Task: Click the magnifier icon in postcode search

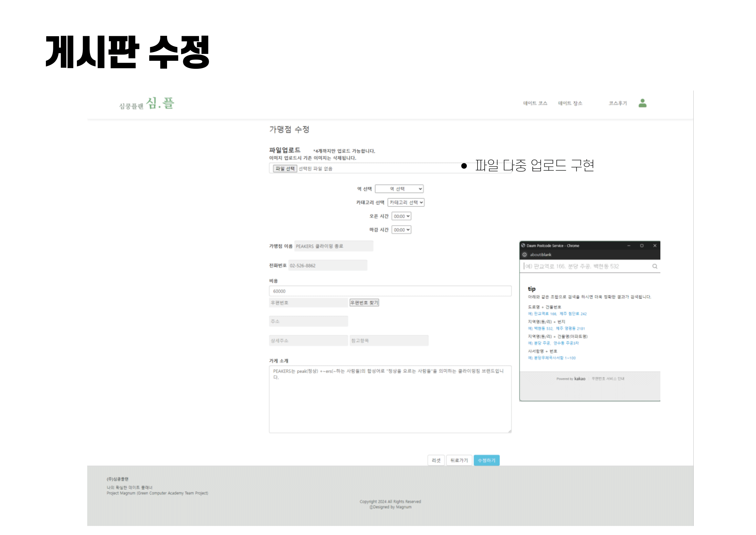Action: click(x=655, y=266)
